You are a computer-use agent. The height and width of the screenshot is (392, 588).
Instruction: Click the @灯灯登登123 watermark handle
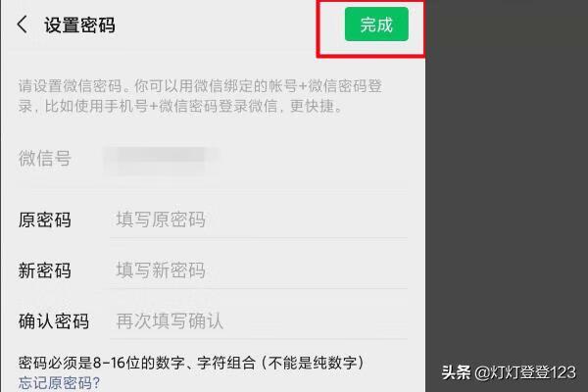525,372
